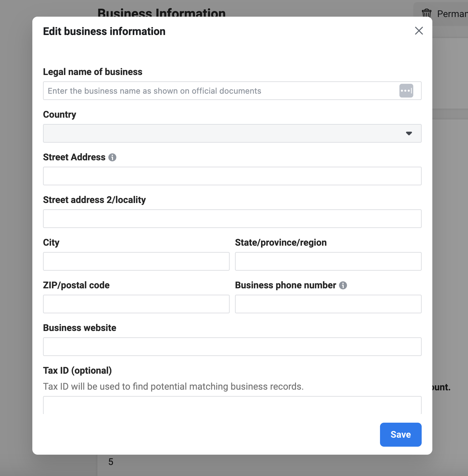Focus the Legal name of business field
The image size is (468, 476).
[x=220, y=91]
